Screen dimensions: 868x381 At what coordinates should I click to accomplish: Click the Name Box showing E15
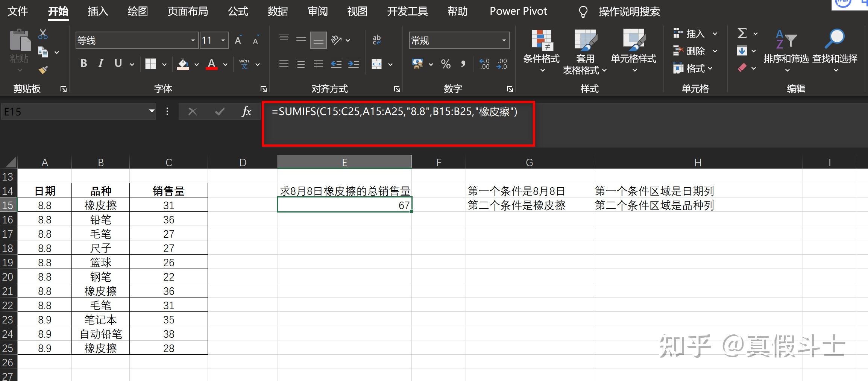pos(74,112)
